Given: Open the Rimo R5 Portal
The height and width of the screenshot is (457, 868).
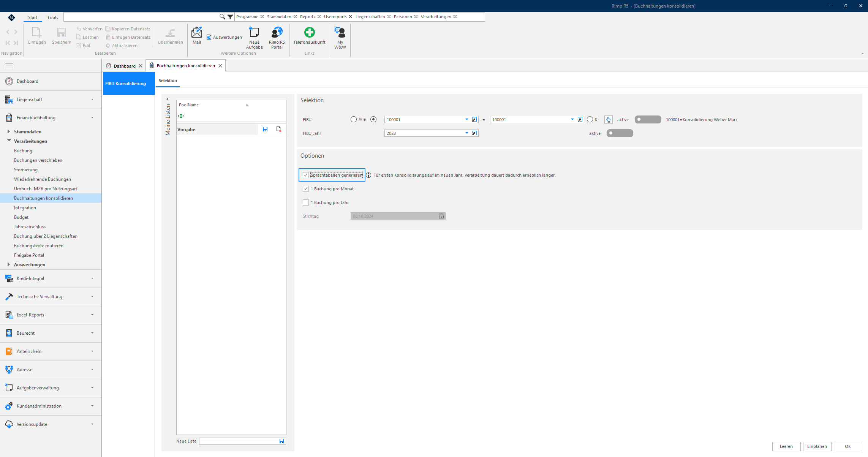Looking at the screenshot, I should click(x=277, y=38).
